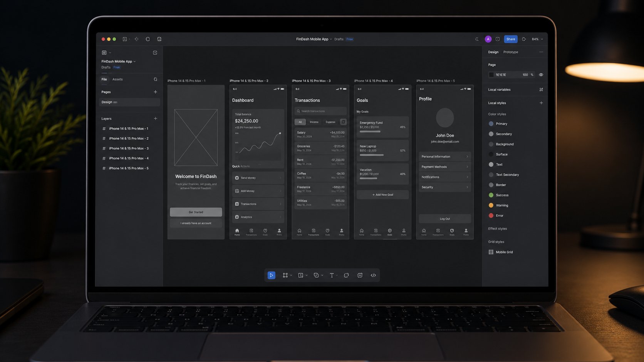Click the circle icon in title bar

[x=148, y=39]
